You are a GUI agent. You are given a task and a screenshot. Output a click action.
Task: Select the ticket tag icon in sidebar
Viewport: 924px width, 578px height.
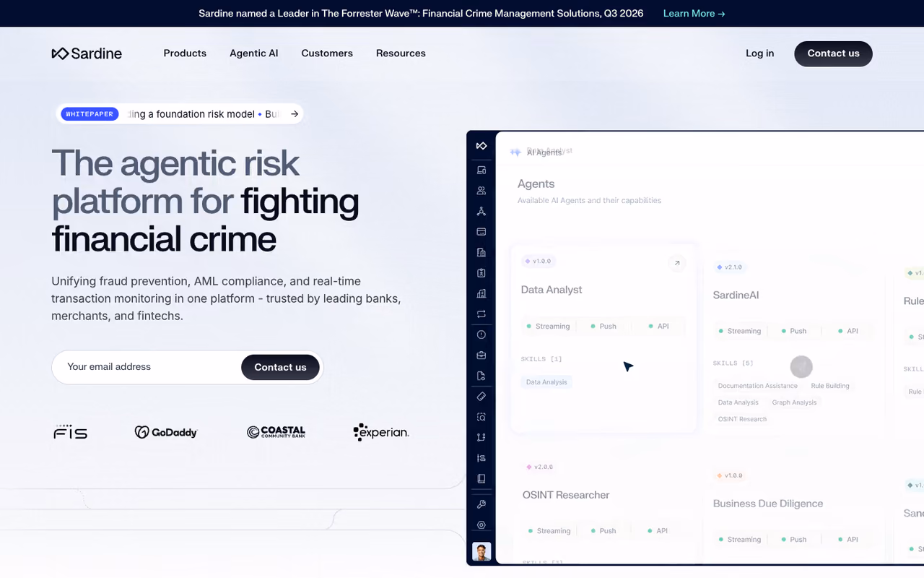click(481, 396)
